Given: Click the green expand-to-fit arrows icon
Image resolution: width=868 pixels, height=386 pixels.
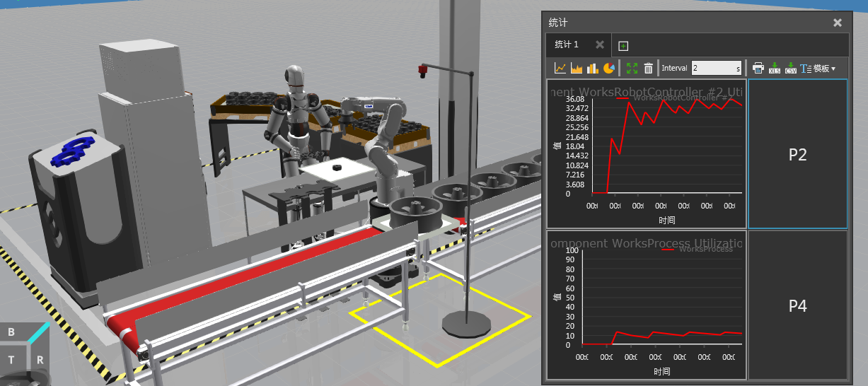Looking at the screenshot, I should (x=632, y=68).
